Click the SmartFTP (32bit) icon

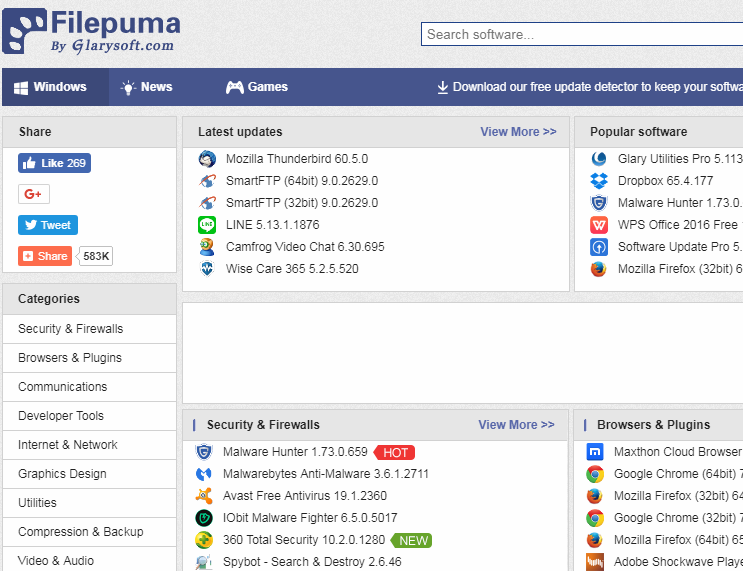coord(207,203)
